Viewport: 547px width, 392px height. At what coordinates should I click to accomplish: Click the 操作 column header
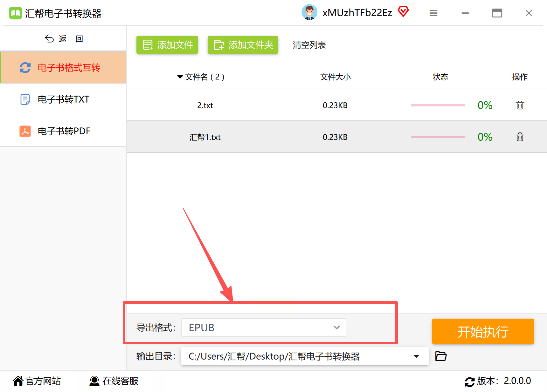pyautogui.click(x=520, y=77)
